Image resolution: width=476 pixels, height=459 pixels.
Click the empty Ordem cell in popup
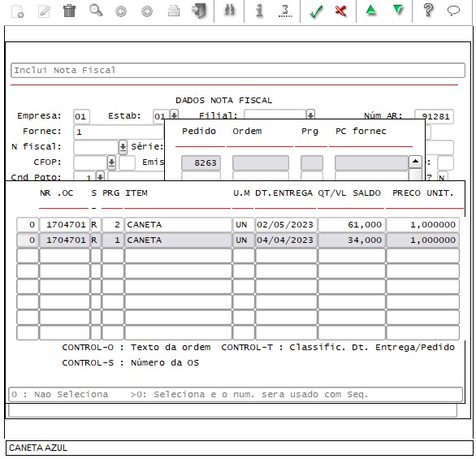pos(261,163)
